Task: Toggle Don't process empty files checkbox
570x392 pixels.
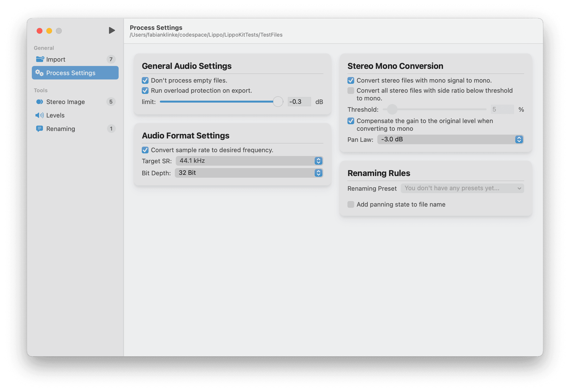Action: click(146, 80)
